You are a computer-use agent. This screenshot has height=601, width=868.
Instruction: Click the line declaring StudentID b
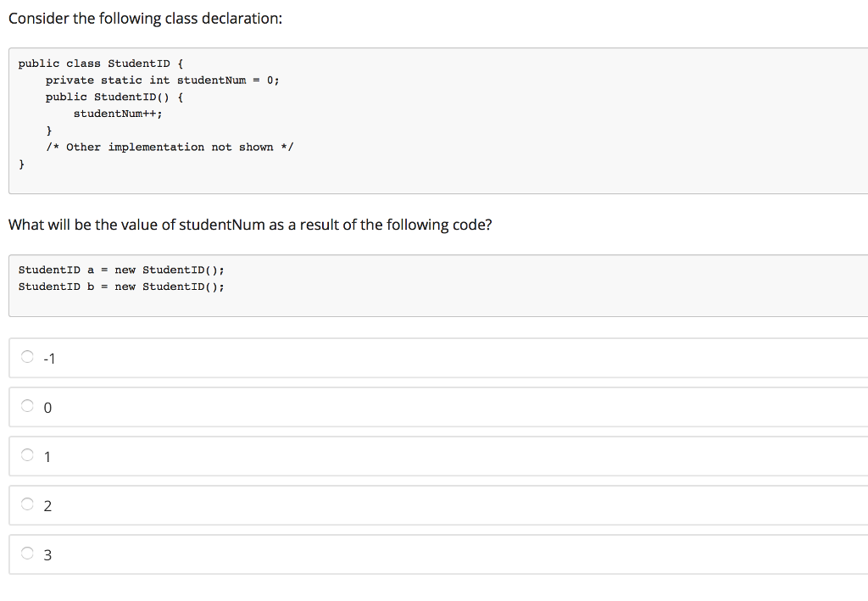point(120,287)
